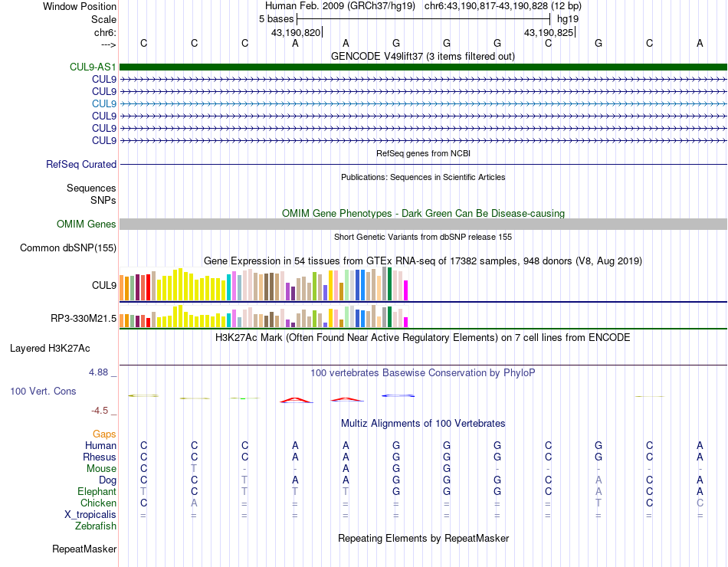The height and width of the screenshot is (567, 728).
Task: Open the H3K27Ac Mark ENCODE track title
Action: click(x=423, y=338)
